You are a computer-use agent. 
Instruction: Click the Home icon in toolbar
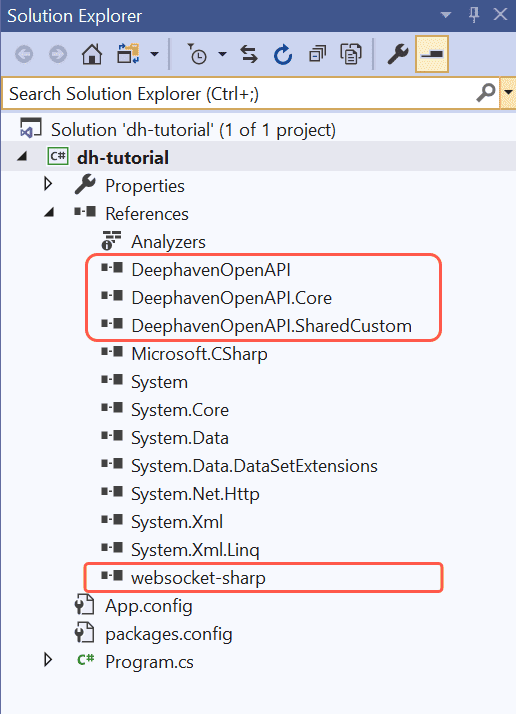coord(92,55)
